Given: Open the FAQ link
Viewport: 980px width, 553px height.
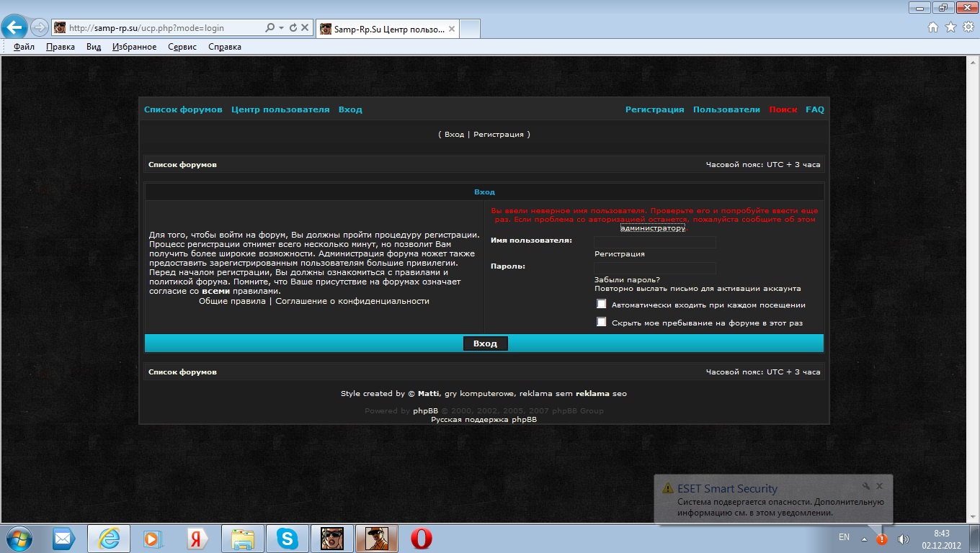Looking at the screenshot, I should (x=815, y=109).
